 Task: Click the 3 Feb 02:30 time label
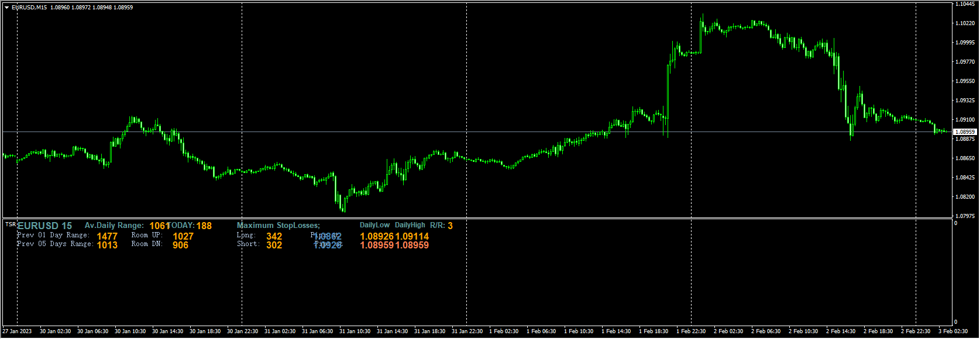[953, 331]
